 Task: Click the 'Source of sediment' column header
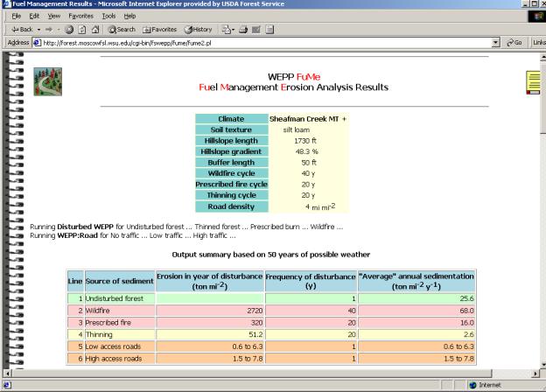pyautogui.click(x=119, y=281)
